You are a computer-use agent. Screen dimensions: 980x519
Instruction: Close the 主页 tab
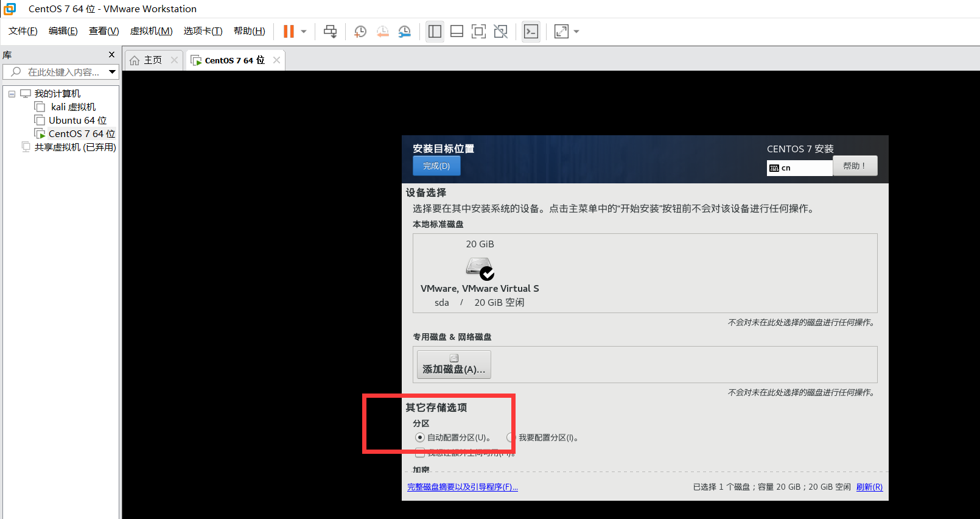[x=175, y=60]
